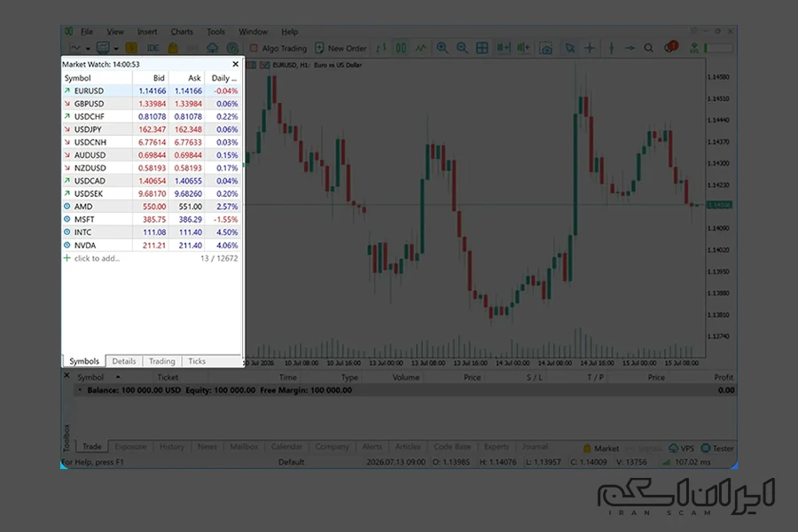Screen dimensions: 798x532
Task: Toggle chart shift icon
Action: (523, 48)
